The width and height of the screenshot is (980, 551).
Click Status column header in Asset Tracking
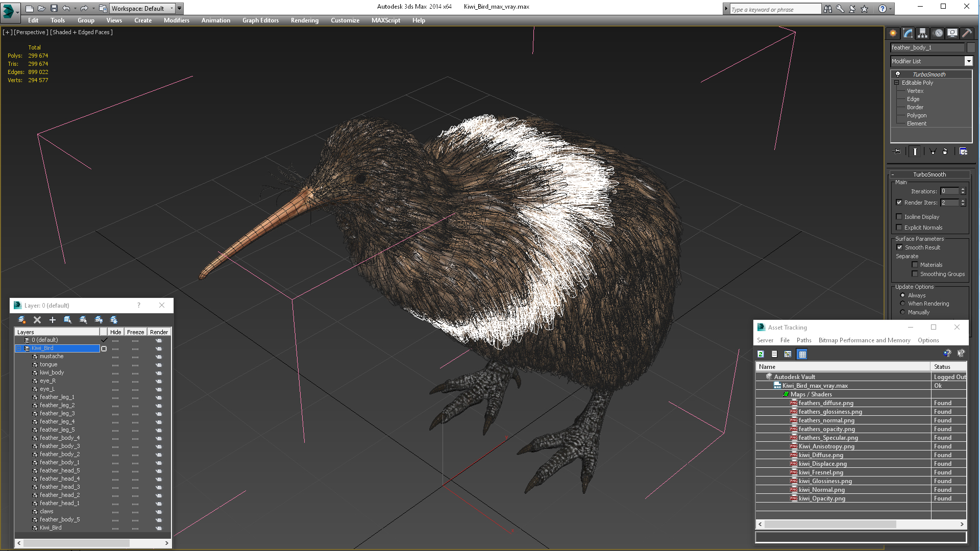point(949,367)
